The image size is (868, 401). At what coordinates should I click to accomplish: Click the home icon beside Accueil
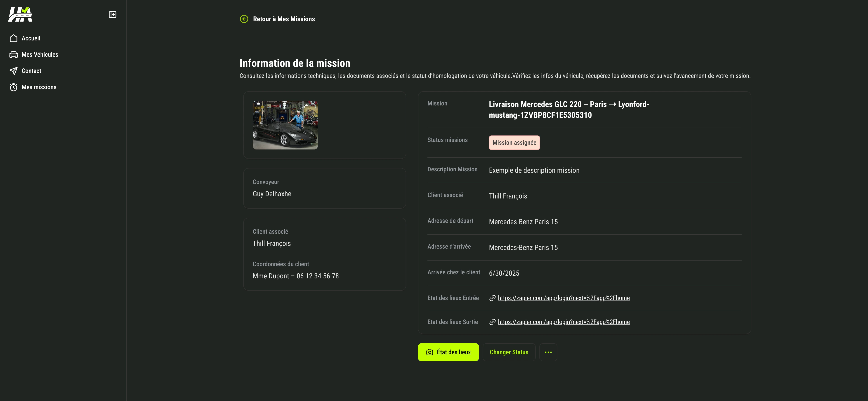14,38
